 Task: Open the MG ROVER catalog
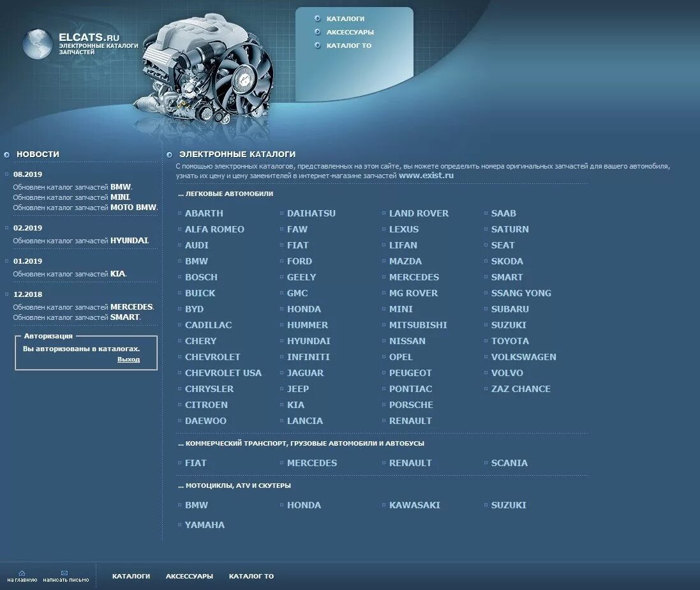(x=413, y=294)
